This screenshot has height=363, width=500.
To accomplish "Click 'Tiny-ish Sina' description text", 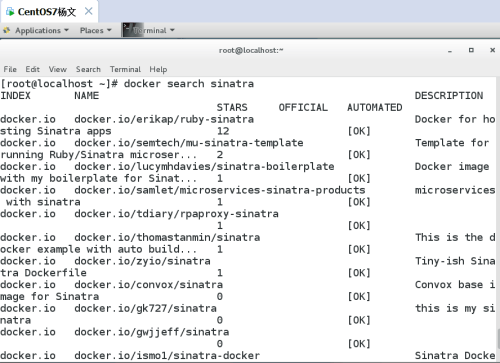I will click(x=455, y=261).
